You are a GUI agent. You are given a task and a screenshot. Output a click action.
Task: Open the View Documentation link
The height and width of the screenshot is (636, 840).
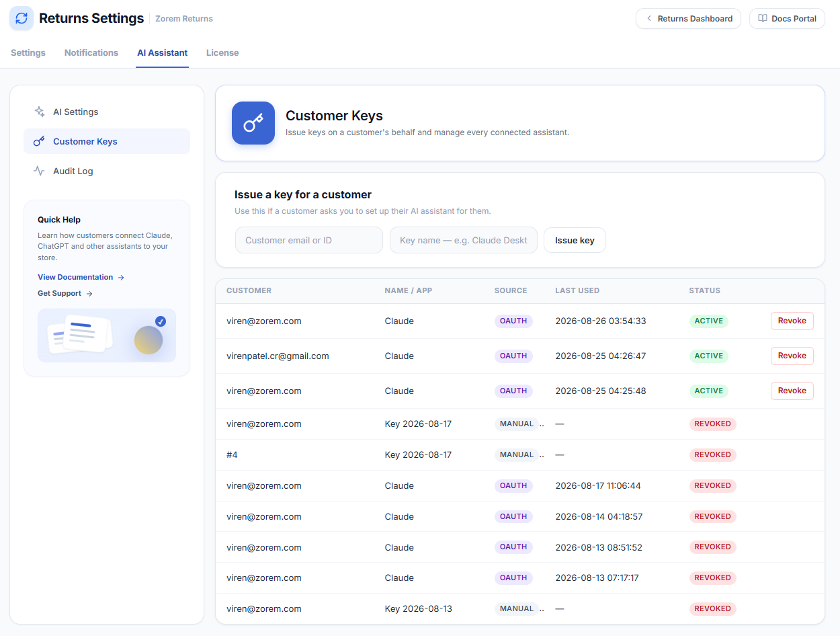(x=75, y=277)
